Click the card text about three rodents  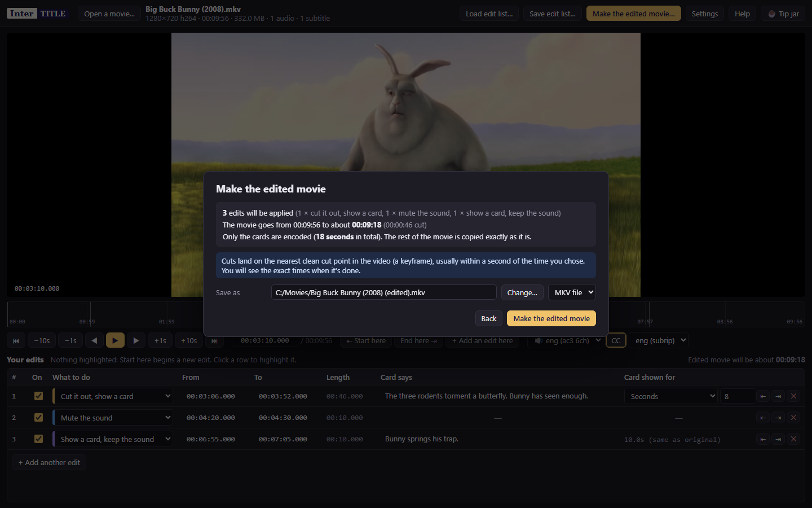pyautogui.click(x=486, y=396)
